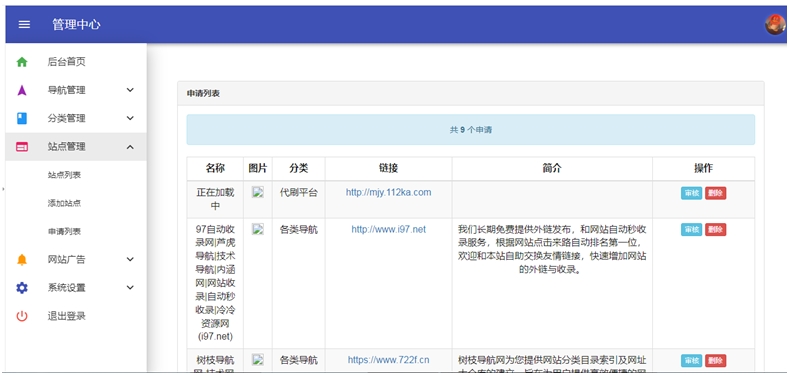This screenshot has height=375, width=789.
Task: Click 删除 for www.i97.net row
Action: (x=716, y=230)
